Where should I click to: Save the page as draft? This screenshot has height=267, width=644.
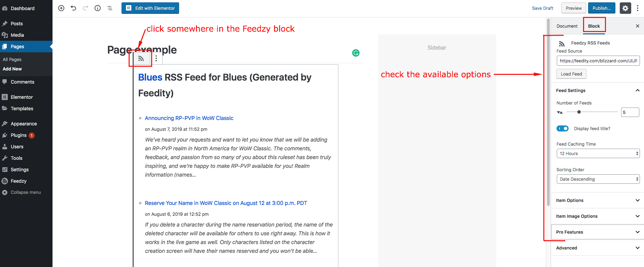542,8
